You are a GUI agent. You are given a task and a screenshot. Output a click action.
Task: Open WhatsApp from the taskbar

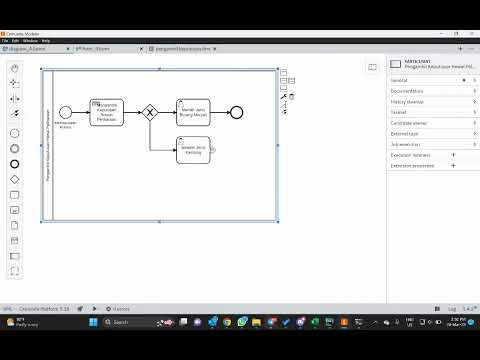242,322
